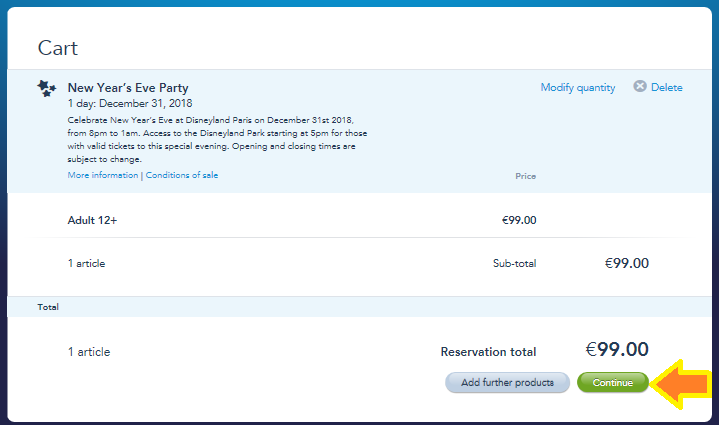Click the €99.00 sub-total amount
The image size is (719, 425).
coord(627,263)
